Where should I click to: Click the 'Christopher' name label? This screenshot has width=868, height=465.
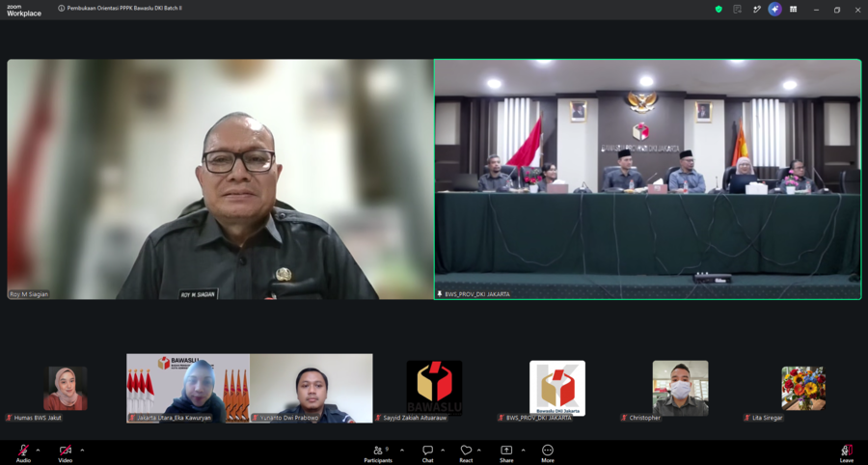[x=645, y=418]
